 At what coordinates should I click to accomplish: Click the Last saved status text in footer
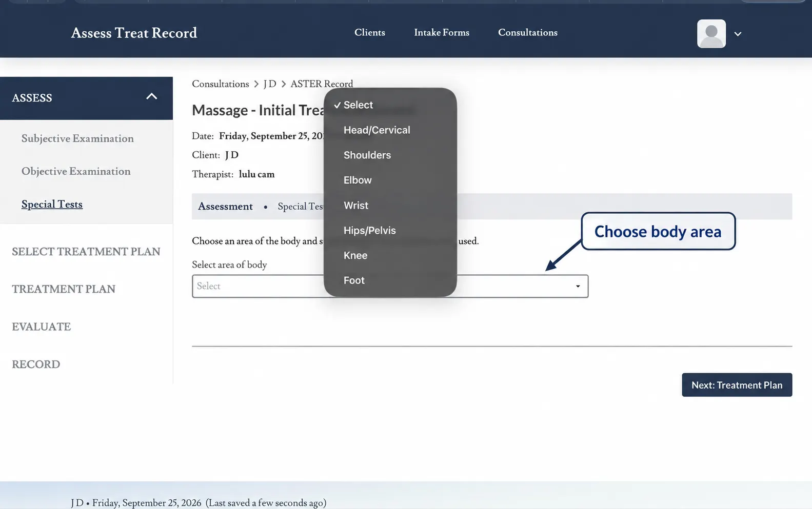click(266, 503)
